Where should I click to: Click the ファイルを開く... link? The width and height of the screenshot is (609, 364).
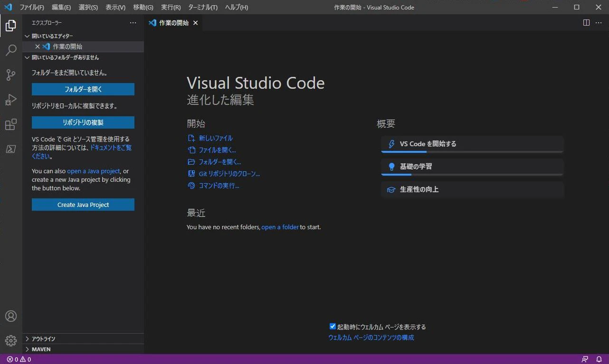(x=217, y=150)
